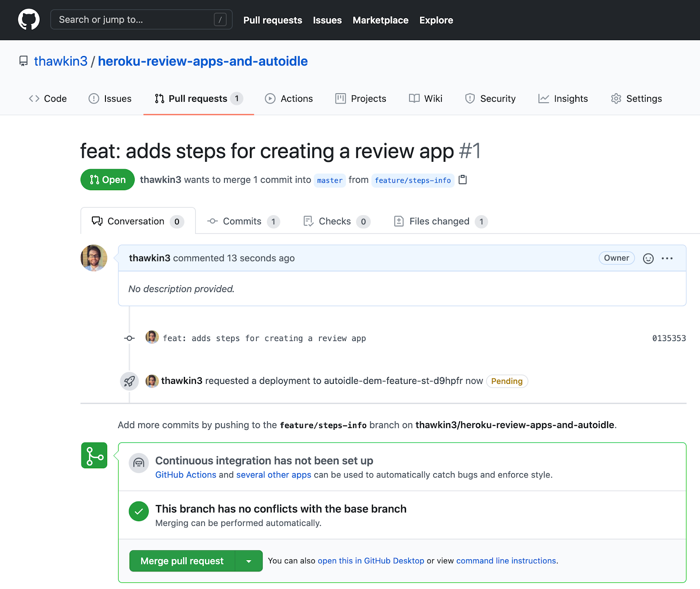The height and width of the screenshot is (589, 700).
Task: Open the Actions repository tab
Action: pos(289,99)
